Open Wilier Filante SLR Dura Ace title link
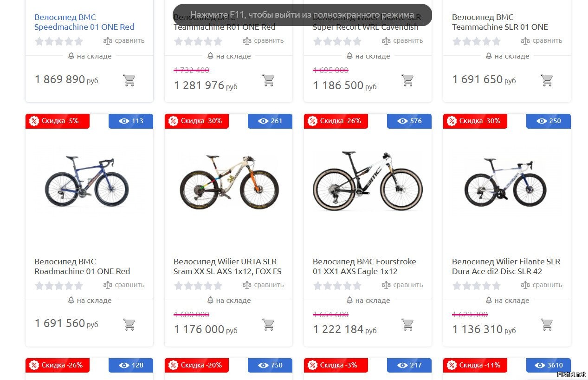Viewport: 588px width, 380px height. [x=506, y=266]
